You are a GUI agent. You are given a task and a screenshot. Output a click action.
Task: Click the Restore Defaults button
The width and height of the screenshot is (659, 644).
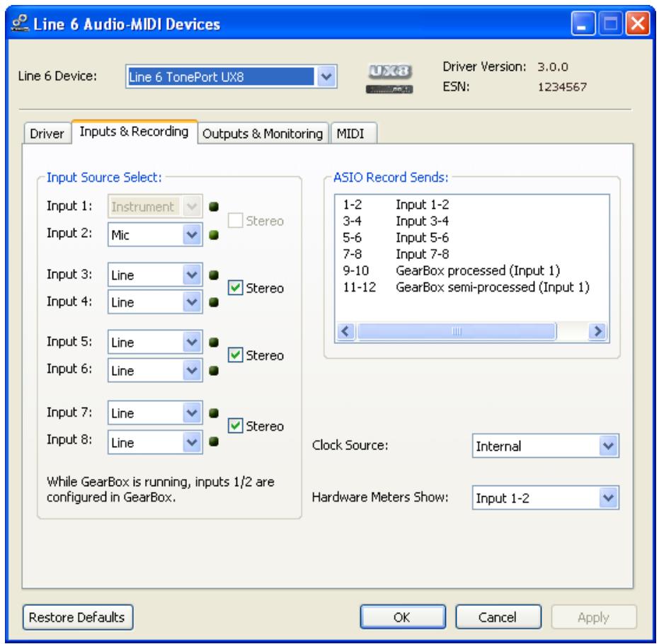78,617
